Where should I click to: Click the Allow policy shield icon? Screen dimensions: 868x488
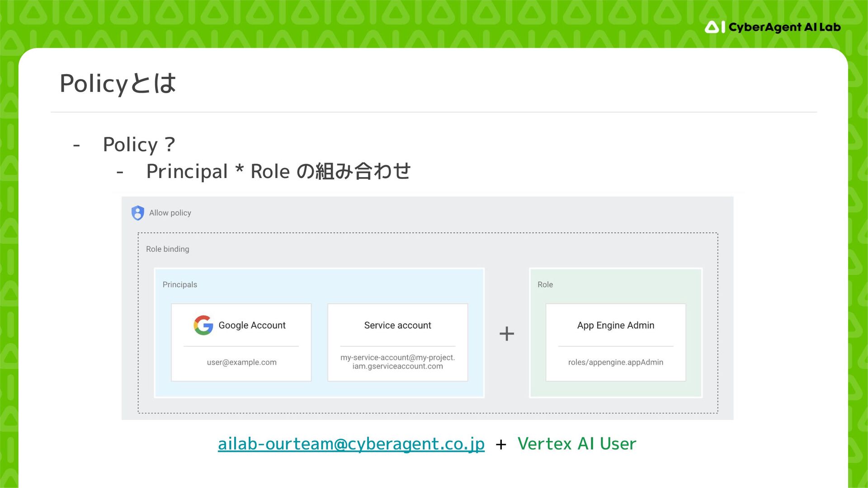coord(137,213)
